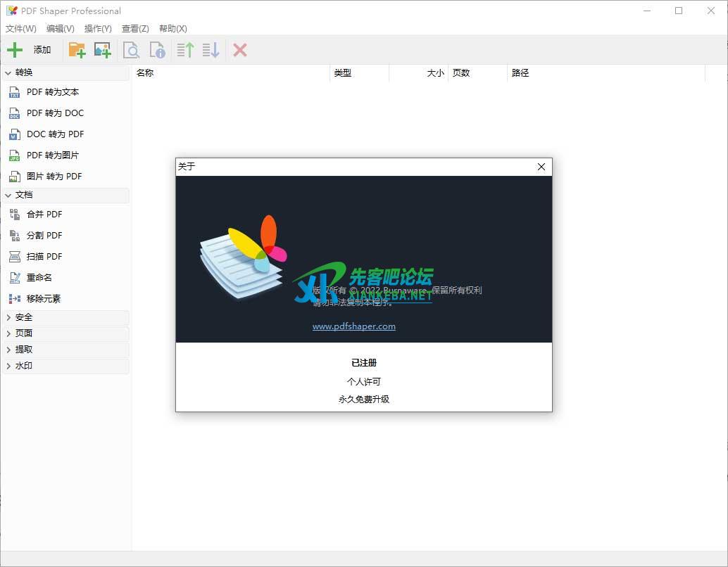Expand the 安全 section

tap(24, 317)
